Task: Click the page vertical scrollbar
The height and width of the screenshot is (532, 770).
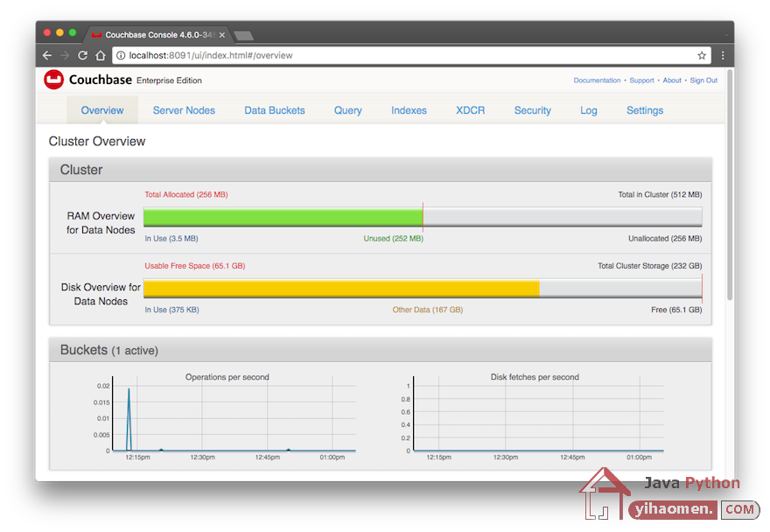Action: (730, 185)
